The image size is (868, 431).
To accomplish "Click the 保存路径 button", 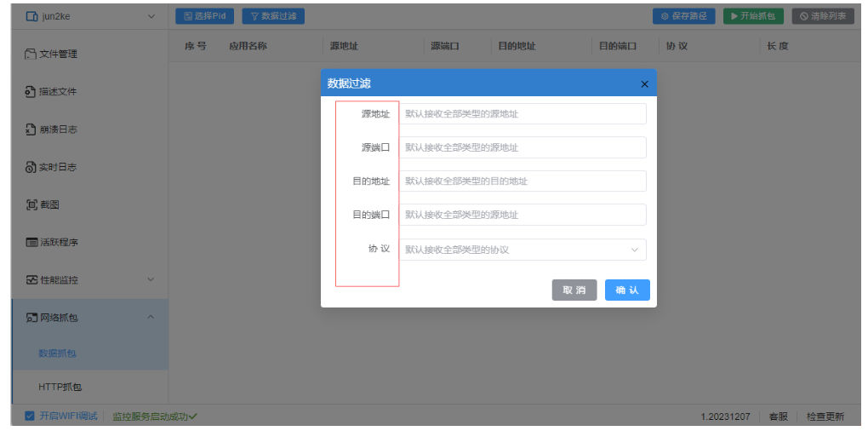I will (x=683, y=16).
